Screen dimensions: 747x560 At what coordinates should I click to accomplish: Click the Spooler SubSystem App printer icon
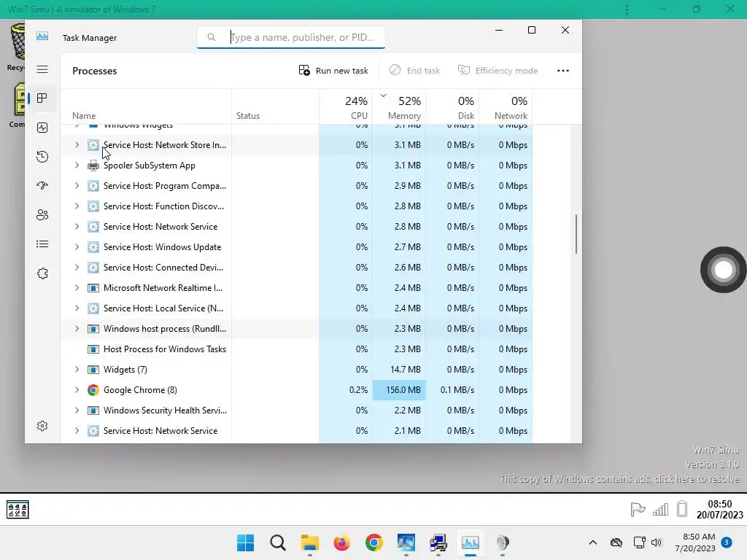(93, 166)
